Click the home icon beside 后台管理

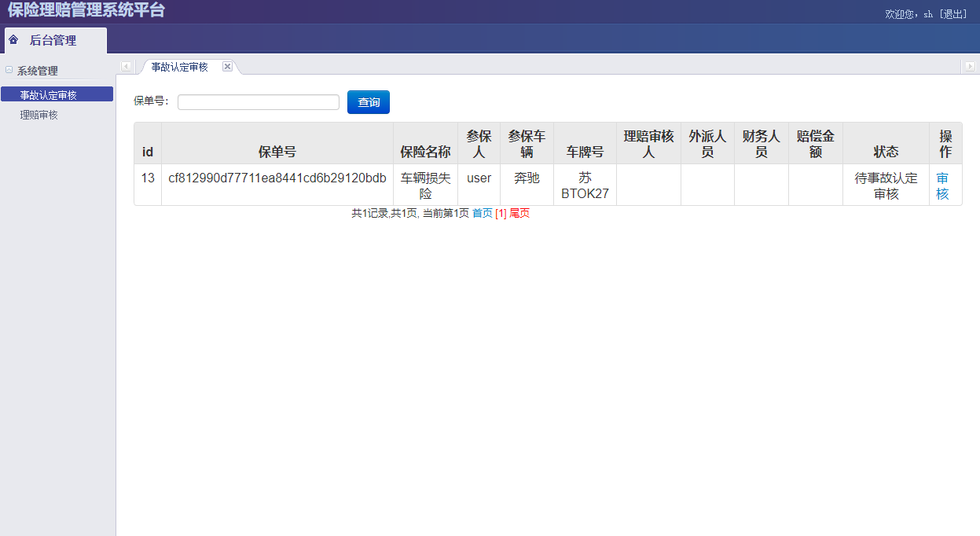(x=13, y=39)
